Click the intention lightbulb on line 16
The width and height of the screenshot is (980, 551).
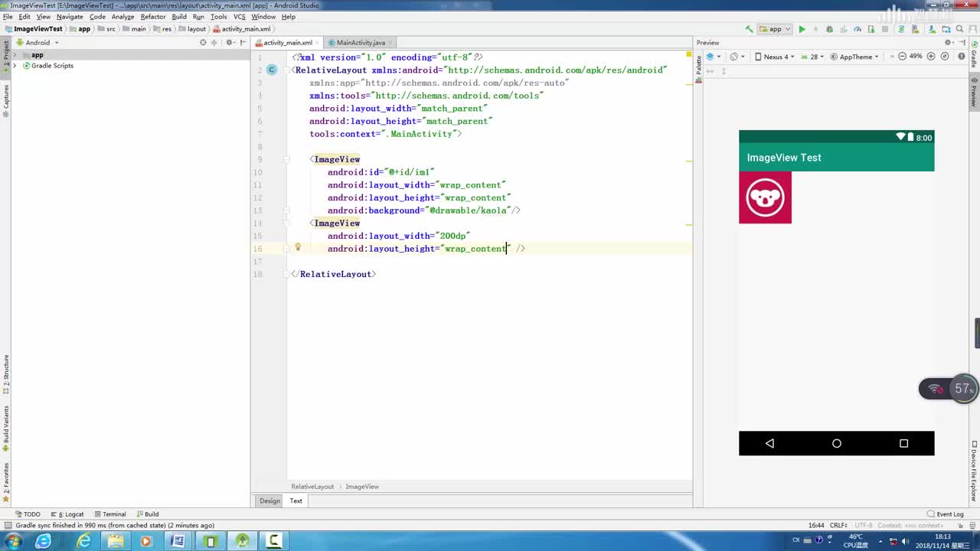click(x=298, y=248)
